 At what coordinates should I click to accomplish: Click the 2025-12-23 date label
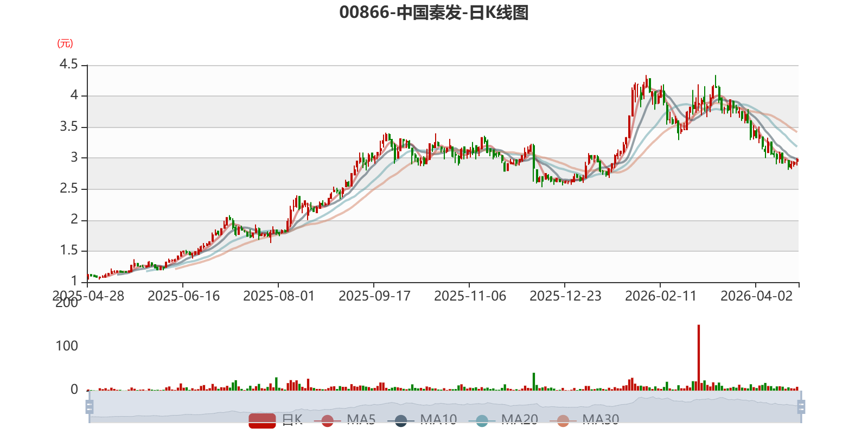click(565, 296)
